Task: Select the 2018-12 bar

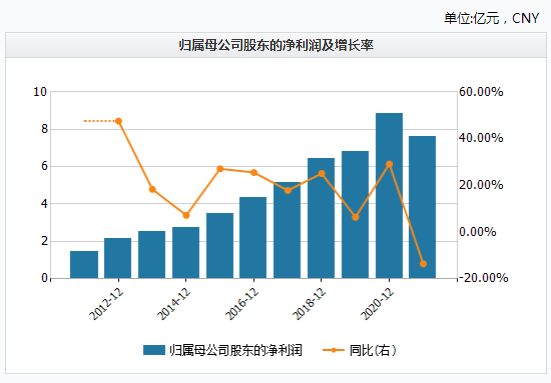Action: [321, 218]
